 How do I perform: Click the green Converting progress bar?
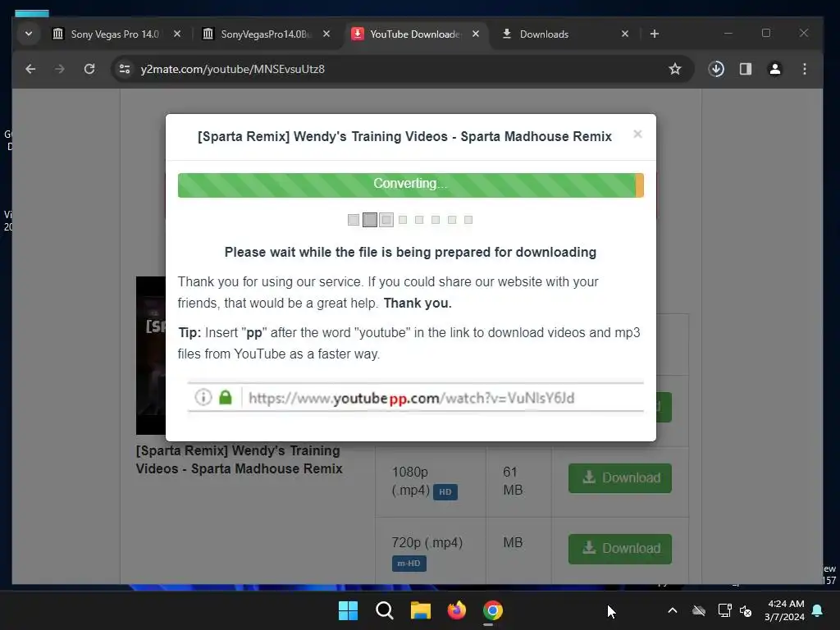click(410, 185)
